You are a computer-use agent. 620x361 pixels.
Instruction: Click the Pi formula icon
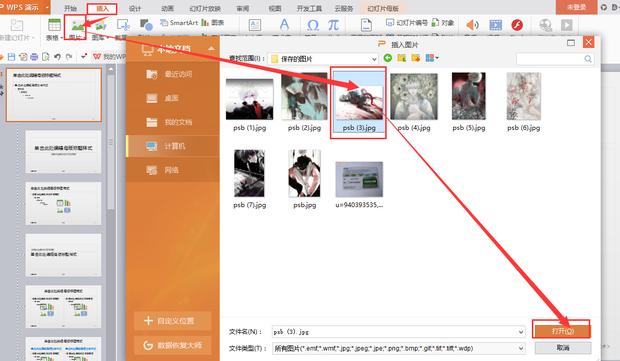(x=333, y=25)
